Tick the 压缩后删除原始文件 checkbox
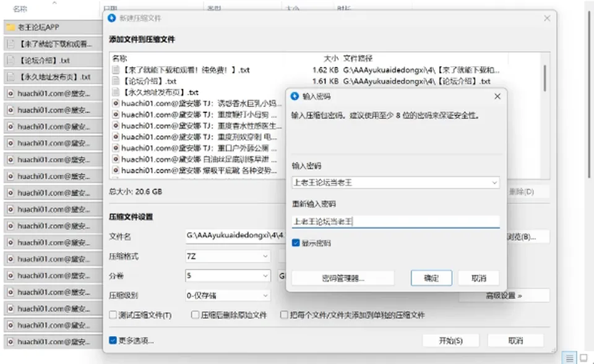594x364 pixels. (x=195, y=315)
